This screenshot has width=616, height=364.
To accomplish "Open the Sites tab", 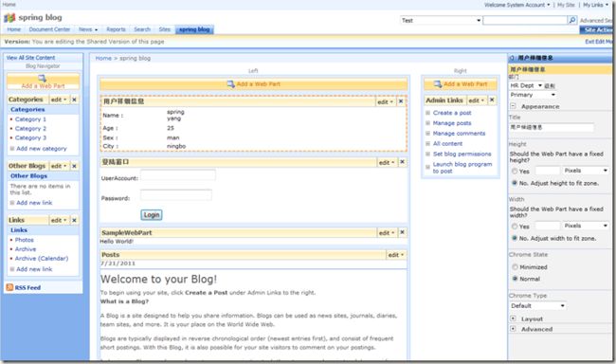I will (165, 29).
